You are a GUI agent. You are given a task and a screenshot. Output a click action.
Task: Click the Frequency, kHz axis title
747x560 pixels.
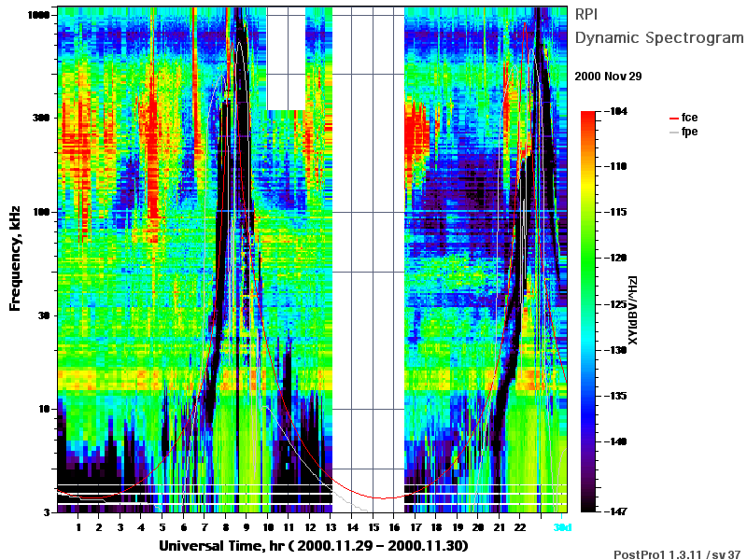(15, 259)
